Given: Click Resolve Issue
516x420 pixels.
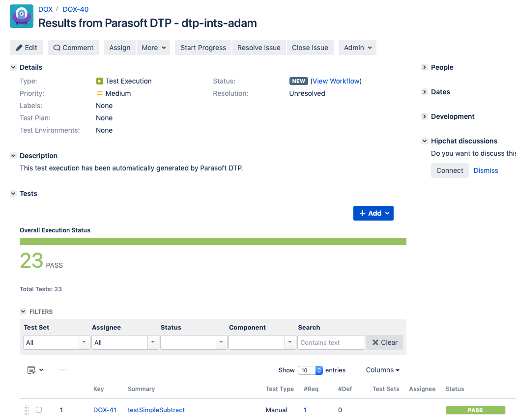Looking at the screenshot, I should pos(259,48).
